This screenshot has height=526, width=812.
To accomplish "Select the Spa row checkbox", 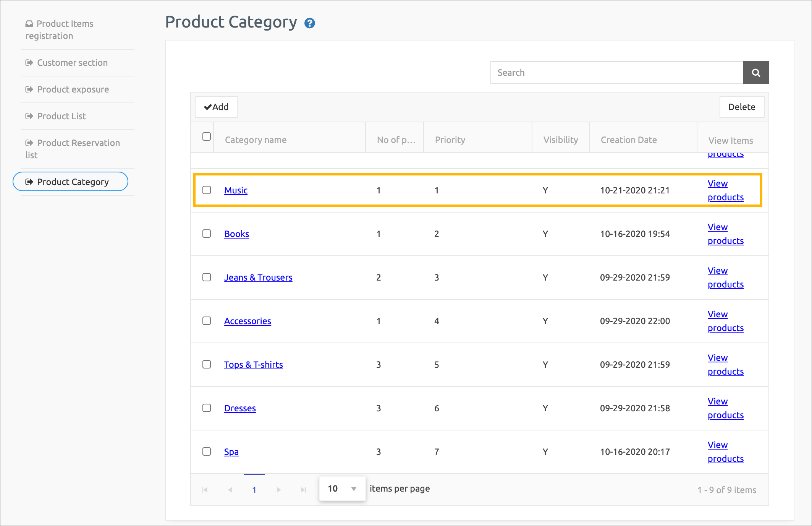I will pos(207,451).
